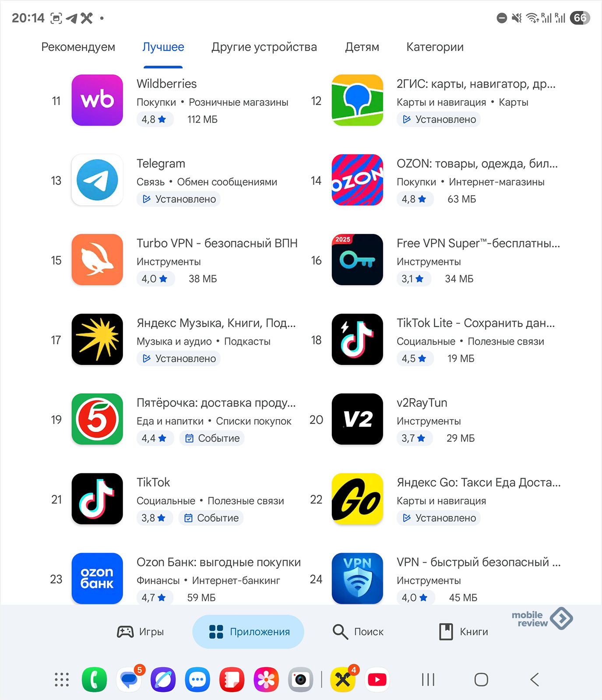602x700 pixels.
Task: Open the Другие устройства tab
Action: [x=264, y=47]
